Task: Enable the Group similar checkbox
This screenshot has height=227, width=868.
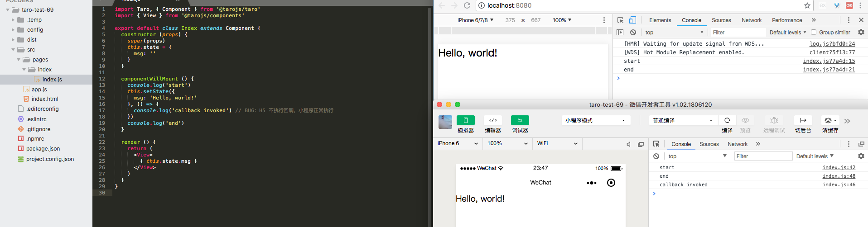Action: tap(814, 32)
